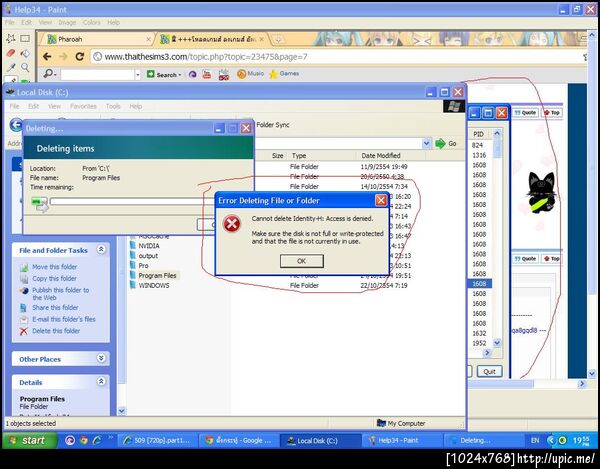Choose the Fill With Color bucket tool
Image resolution: width=600 pixels, height=469 pixels.
point(25,53)
